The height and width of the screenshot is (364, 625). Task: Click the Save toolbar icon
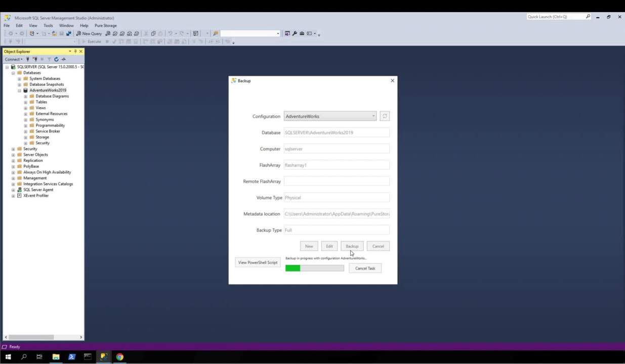[62, 33]
